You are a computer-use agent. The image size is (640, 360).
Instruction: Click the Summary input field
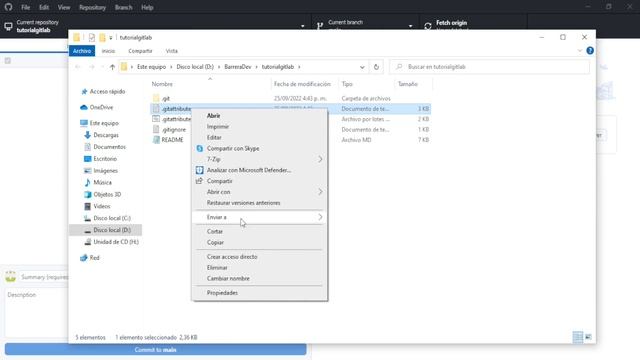coord(44,277)
